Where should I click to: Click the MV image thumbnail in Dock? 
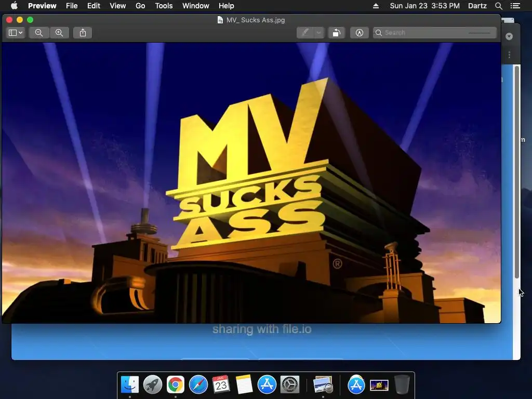coord(379,385)
